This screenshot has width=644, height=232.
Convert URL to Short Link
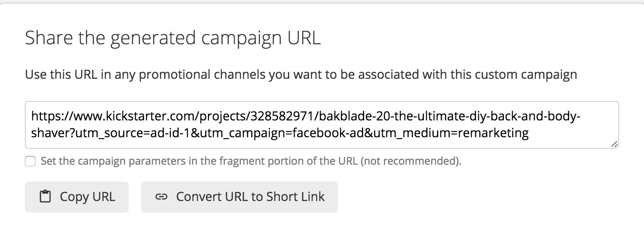coord(240,197)
